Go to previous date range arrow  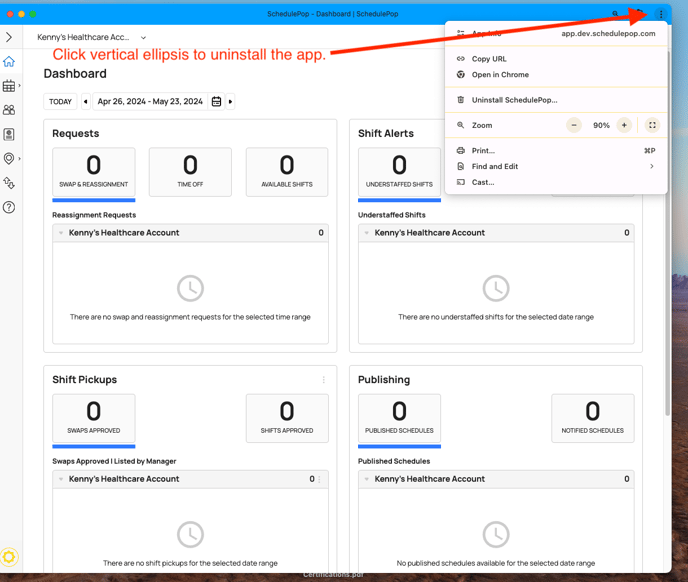click(x=86, y=101)
